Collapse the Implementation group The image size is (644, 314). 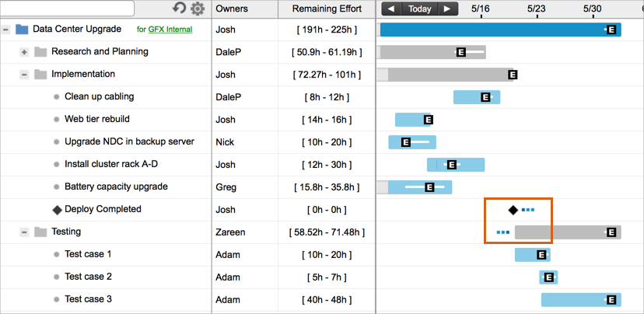coord(24,75)
